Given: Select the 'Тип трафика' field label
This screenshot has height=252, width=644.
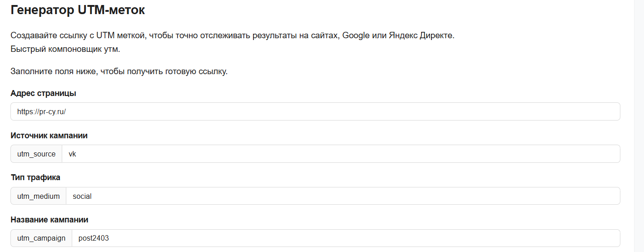Looking at the screenshot, I should point(35,177).
